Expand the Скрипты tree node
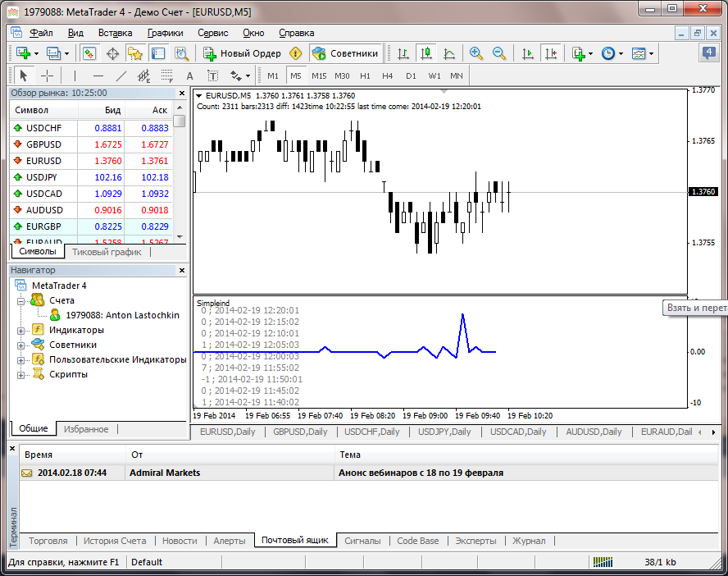The image size is (728, 576). 20,374
